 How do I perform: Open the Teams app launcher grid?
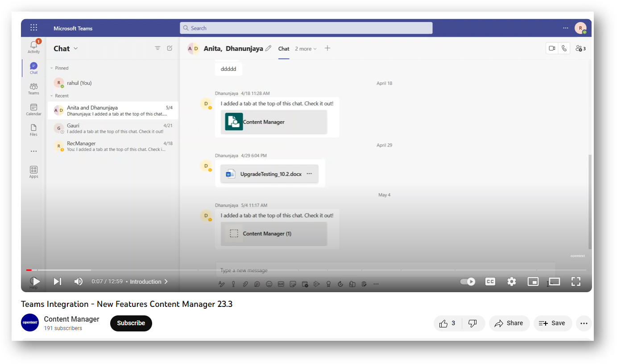pos(34,28)
